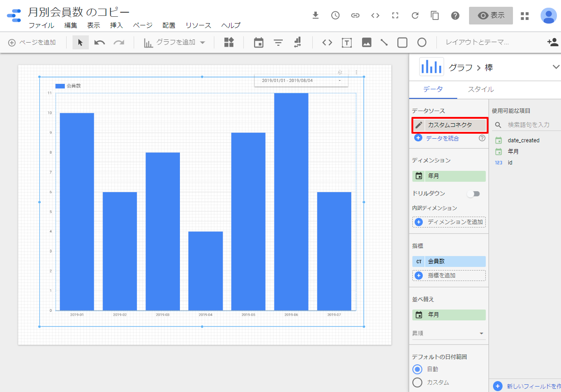Viewport: 561px width, 392px height.
Task: Click the undo arrow icon
Action: point(100,43)
